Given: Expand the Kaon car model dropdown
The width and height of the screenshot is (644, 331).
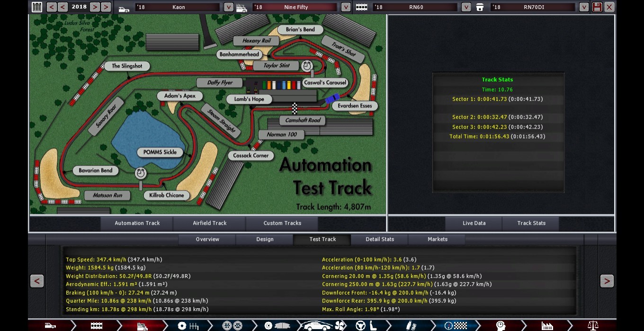Looking at the screenshot, I should tap(228, 7).
